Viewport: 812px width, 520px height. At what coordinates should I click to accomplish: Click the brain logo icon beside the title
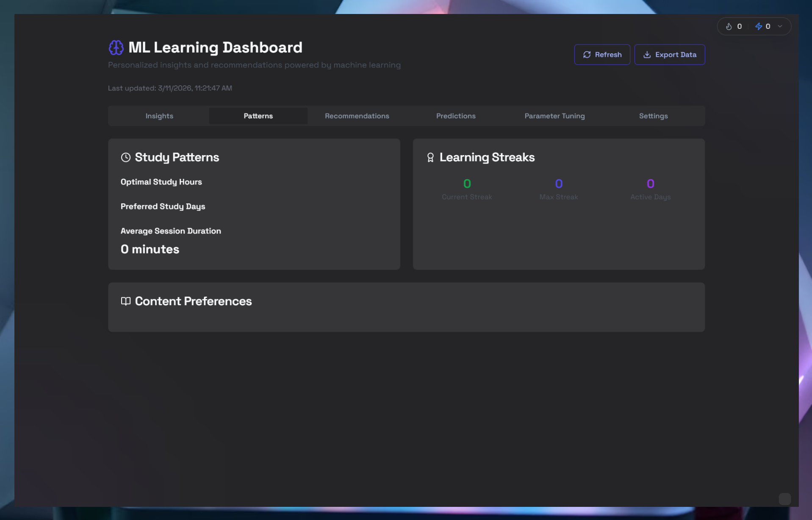pos(116,47)
